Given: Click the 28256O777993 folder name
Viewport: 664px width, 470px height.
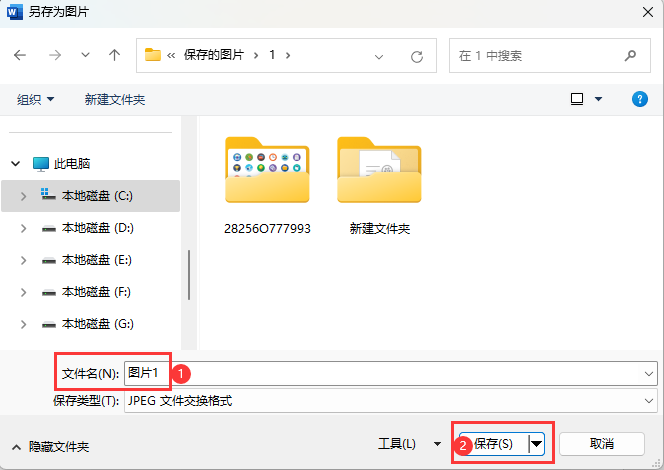Looking at the screenshot, I should click(x=267, y=229).
